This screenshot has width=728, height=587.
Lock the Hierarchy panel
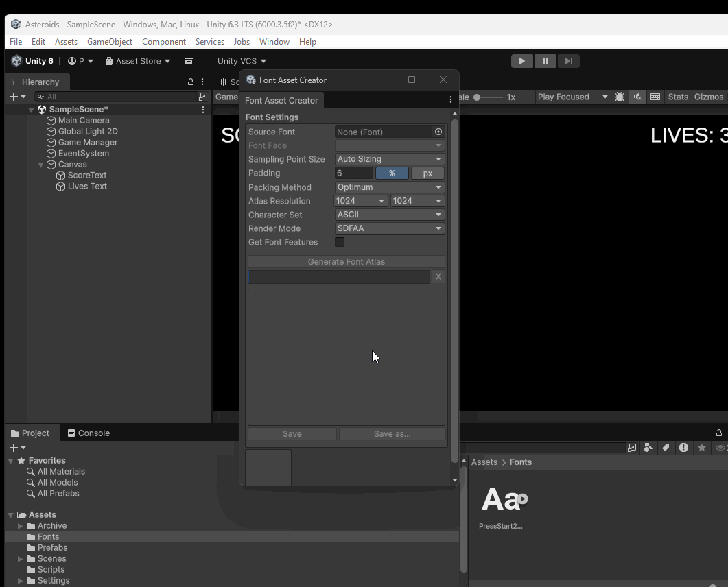point(190,82)
